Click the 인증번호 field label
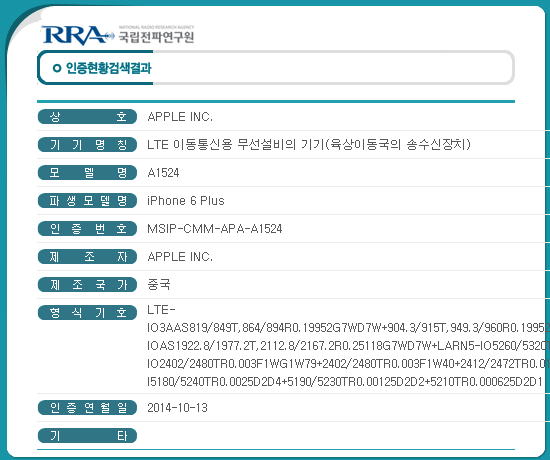 [87, 229]
